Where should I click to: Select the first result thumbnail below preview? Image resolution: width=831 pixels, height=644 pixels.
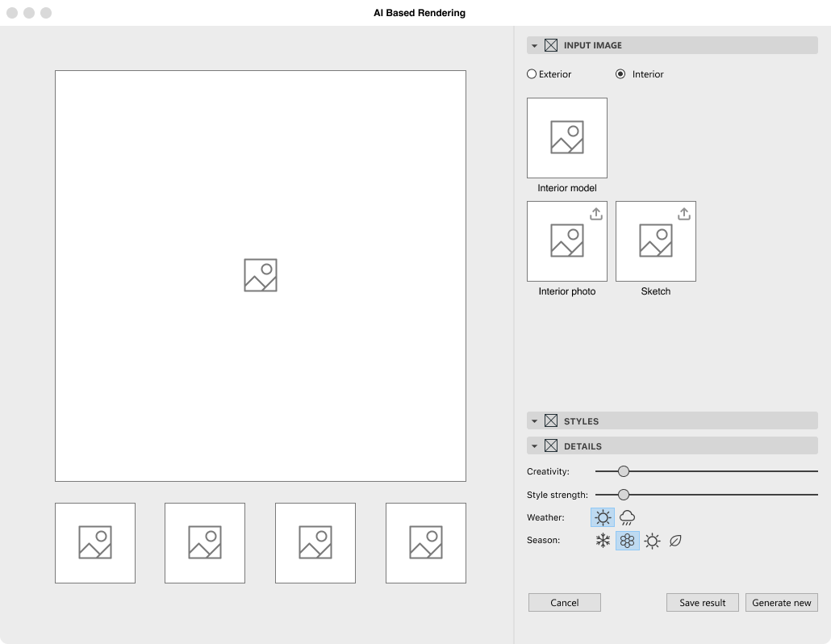point(95,543)
